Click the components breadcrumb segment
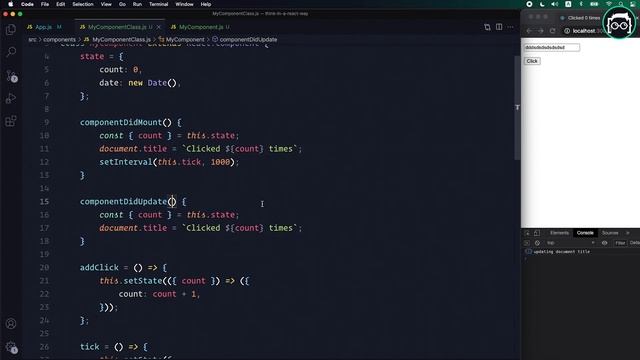This screenshot has width=640, height=360. [x=60, y=40]
